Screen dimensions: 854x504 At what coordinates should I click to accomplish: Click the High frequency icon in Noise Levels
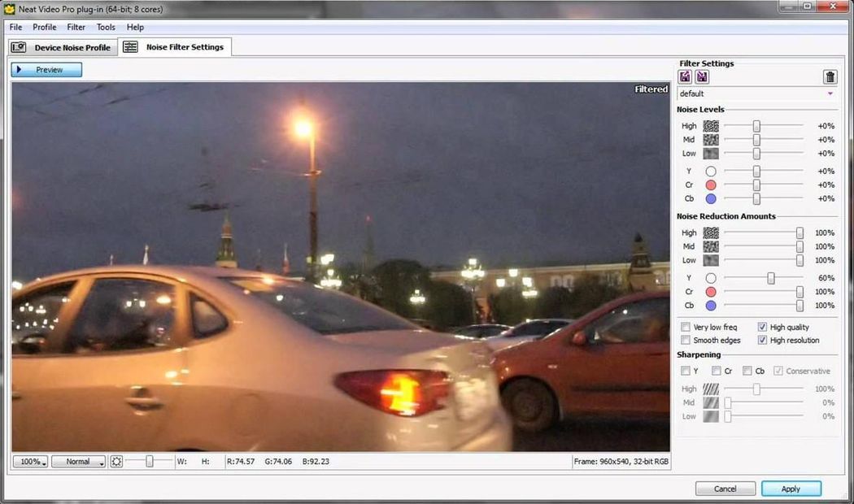point(711,126)
